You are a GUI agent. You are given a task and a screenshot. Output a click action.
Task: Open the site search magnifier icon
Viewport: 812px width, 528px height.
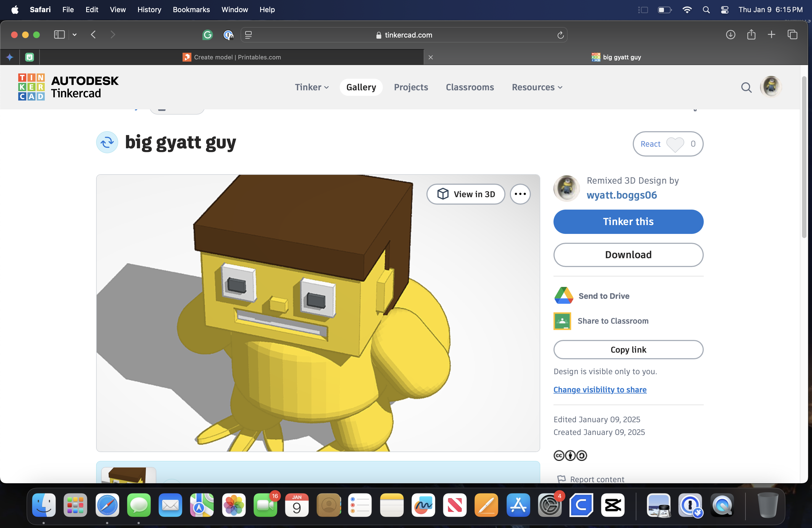746,88
